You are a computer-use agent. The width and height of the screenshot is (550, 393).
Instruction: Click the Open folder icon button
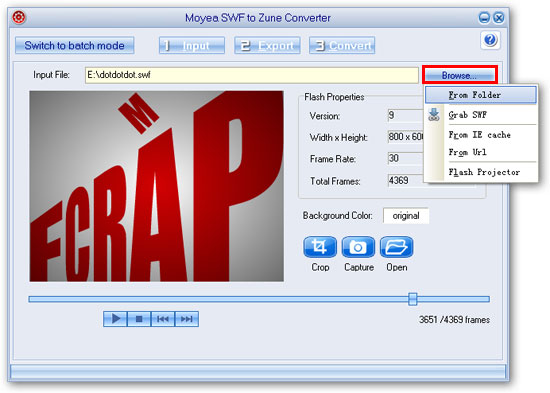397,247
